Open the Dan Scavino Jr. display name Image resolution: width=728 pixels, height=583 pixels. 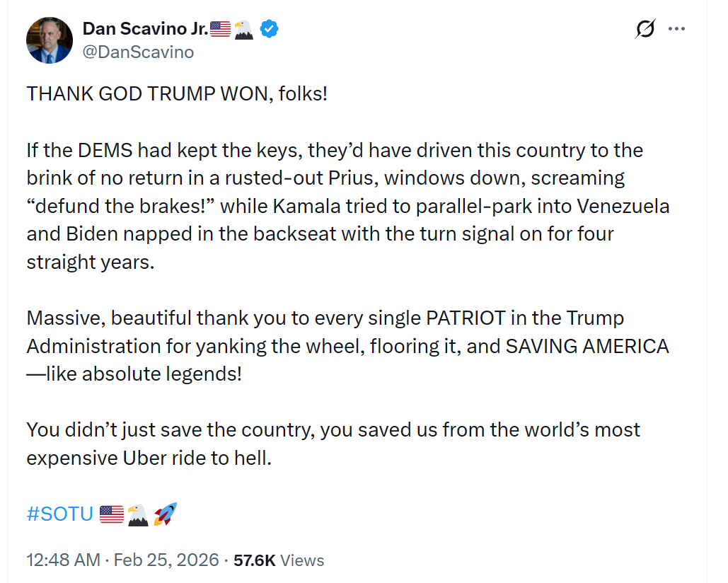[x=146, y=29]
